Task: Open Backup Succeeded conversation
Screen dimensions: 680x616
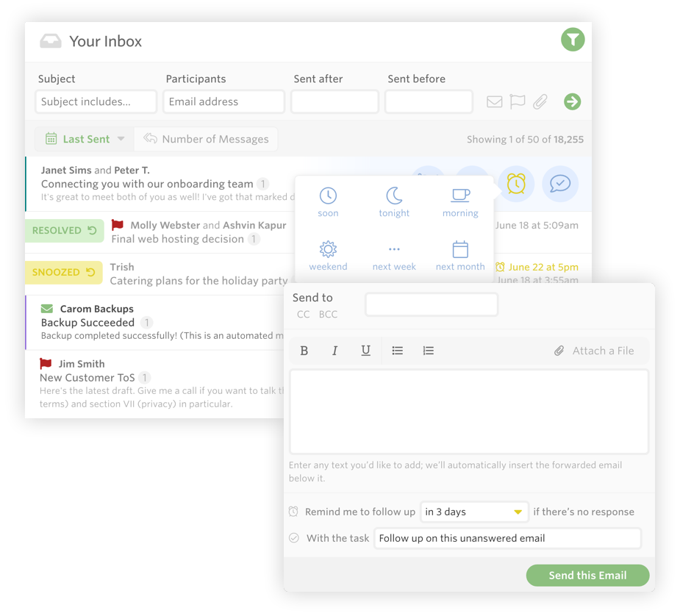Action: pyautogui.click(x=87, y=323)
